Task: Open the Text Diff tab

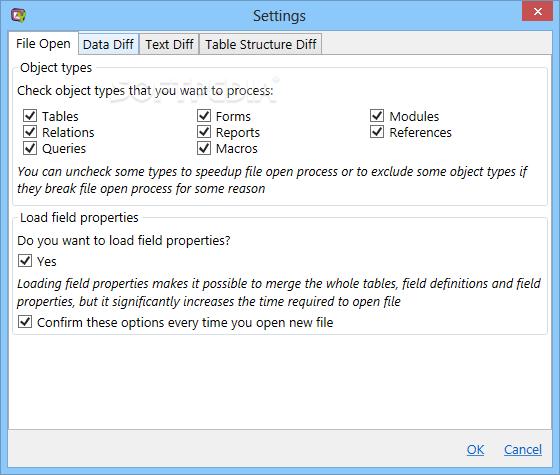Action: (169, 44)
